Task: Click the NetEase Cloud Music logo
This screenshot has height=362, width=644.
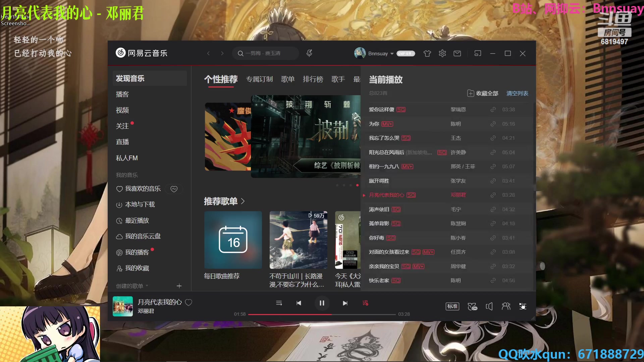Action: (142, 53)
